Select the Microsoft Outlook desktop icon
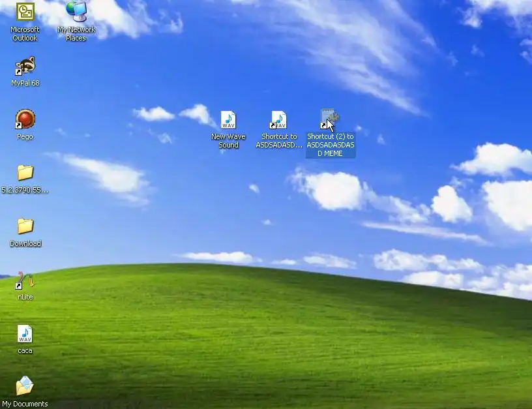 tap(25, 12)
